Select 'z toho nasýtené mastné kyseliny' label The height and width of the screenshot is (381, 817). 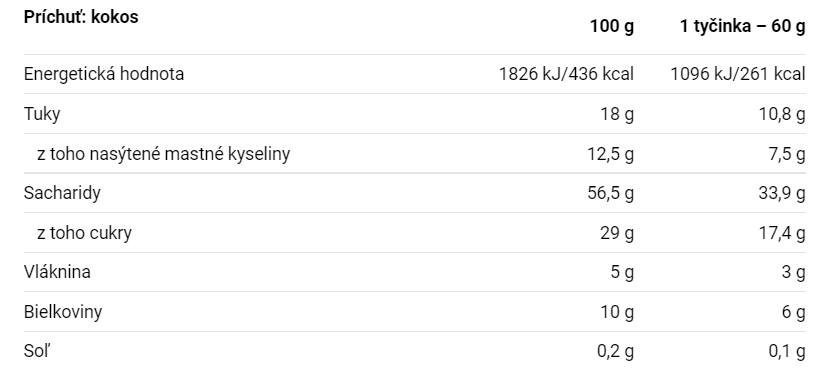163,154
